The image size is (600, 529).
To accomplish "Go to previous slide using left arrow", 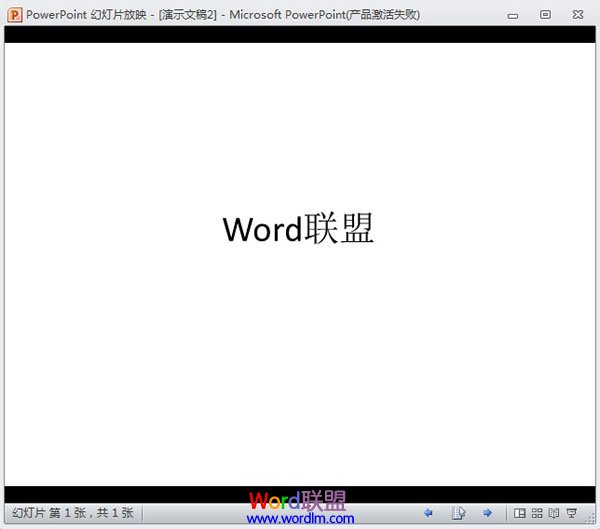I will pos(429,513).
